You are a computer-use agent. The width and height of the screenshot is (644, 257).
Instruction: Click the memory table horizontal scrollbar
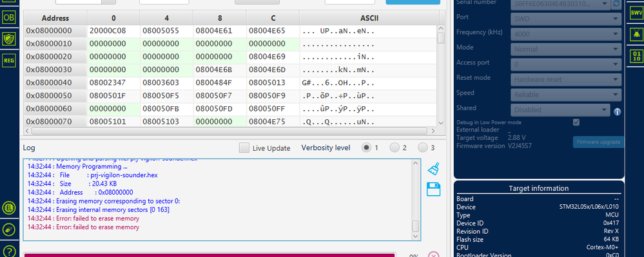tap(230, 131)
